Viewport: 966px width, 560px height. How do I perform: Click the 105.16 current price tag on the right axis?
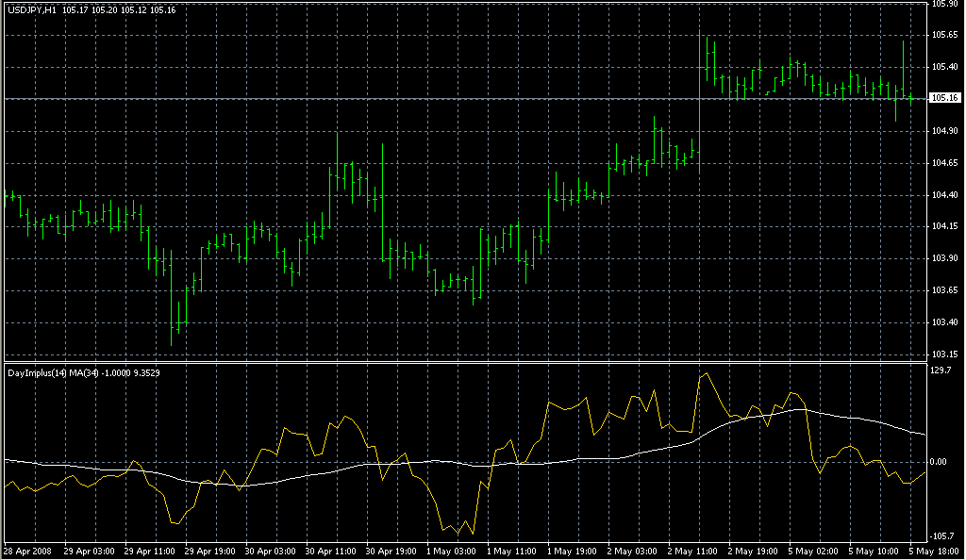click(x=944, y=98)
